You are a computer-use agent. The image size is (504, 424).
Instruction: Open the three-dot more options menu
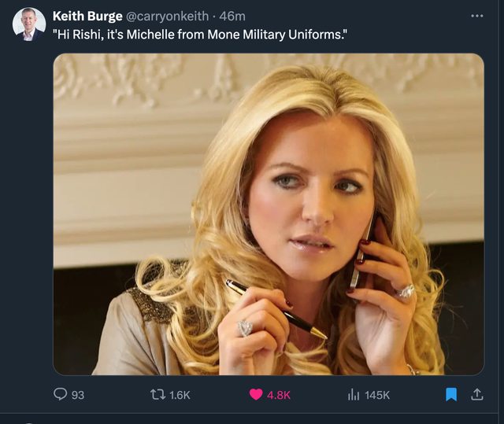[476, 16]
